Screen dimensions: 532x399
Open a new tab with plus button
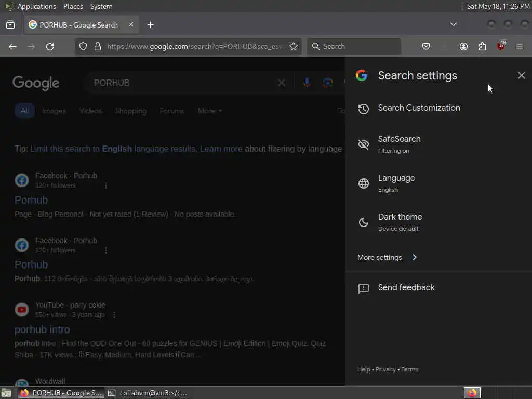tap(150, 25)
